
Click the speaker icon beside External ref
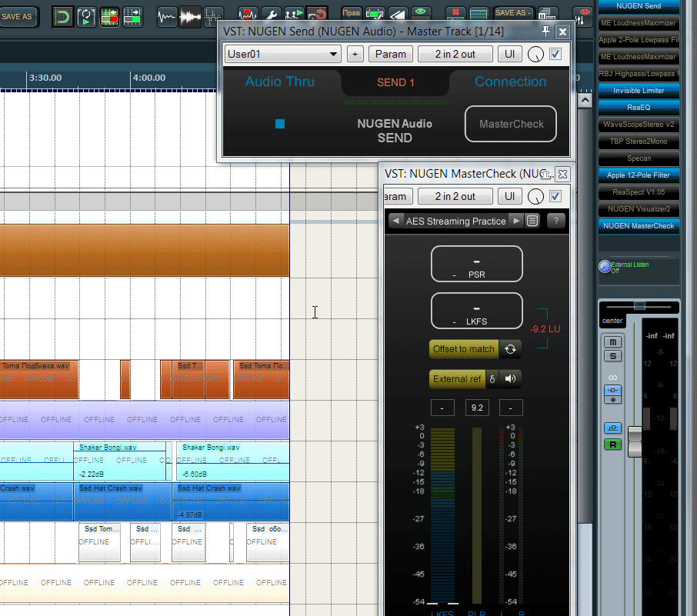coord(510,378)
